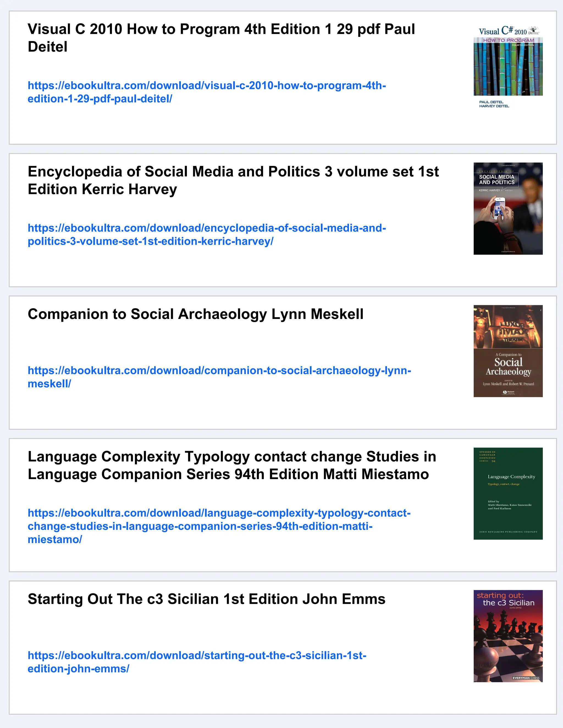Viewport: 563px width, 728px height.
Task: Select title Language Complexity Typology contact change
Action: coord(232,465)
